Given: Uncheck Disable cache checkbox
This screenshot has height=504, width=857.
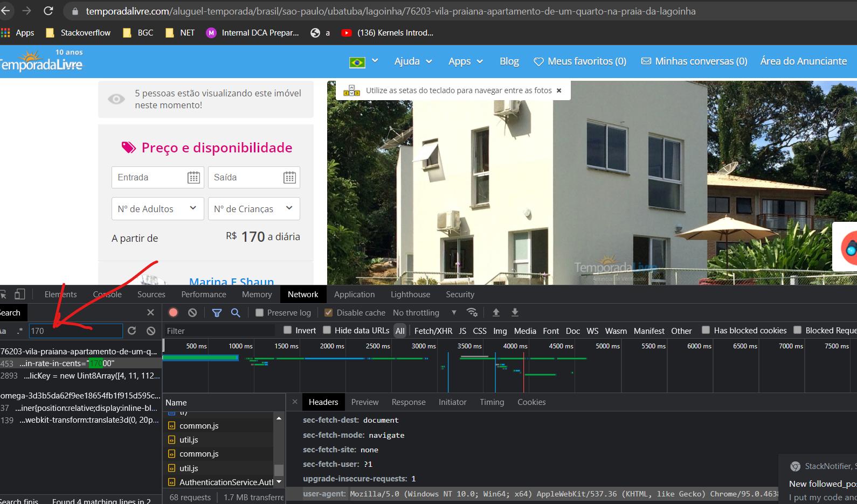Looking at the screenshot, I should pos(328,312).
